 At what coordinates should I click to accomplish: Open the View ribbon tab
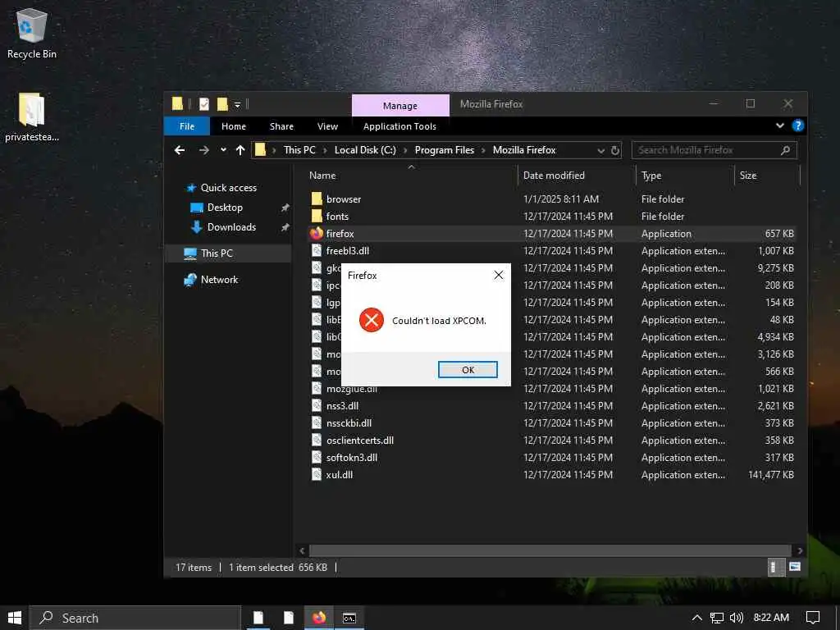(x=327, y=126)
